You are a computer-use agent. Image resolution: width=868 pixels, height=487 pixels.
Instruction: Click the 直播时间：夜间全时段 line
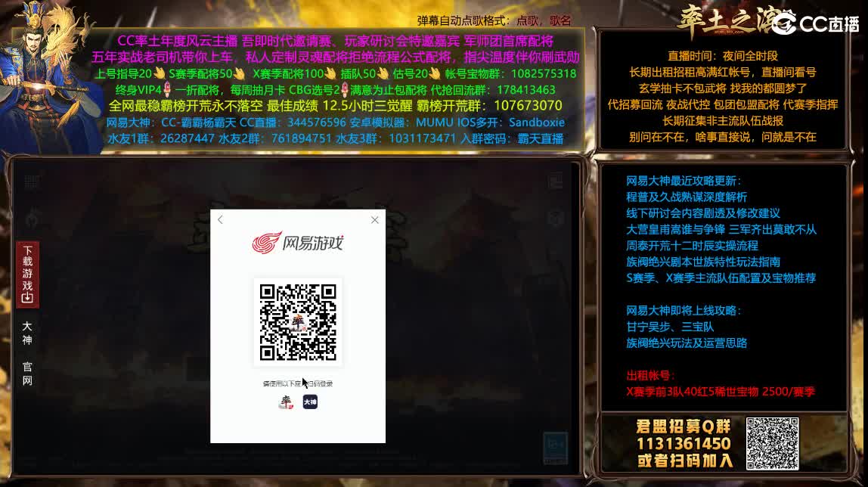pyautogui.click(x=722, y=56)
